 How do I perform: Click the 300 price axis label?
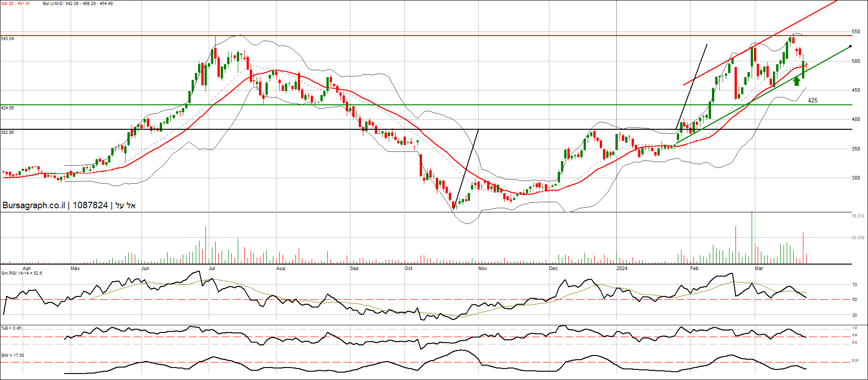[x=856, y=178]
